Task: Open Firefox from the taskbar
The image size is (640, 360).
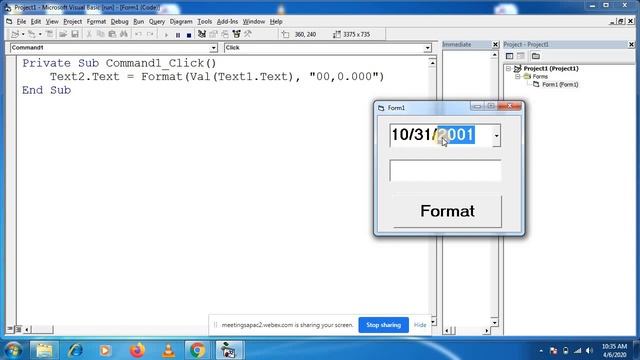Action: (x=137, y=350)
